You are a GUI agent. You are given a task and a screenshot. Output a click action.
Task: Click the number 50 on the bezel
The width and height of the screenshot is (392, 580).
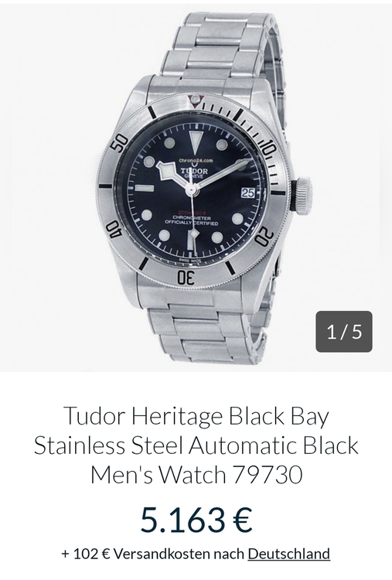120,142
